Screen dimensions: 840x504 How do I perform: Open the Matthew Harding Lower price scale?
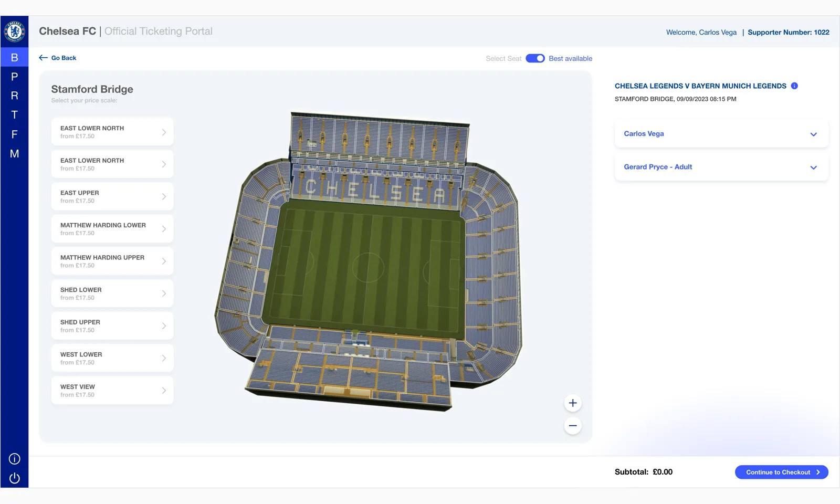[x=112, y=229]
